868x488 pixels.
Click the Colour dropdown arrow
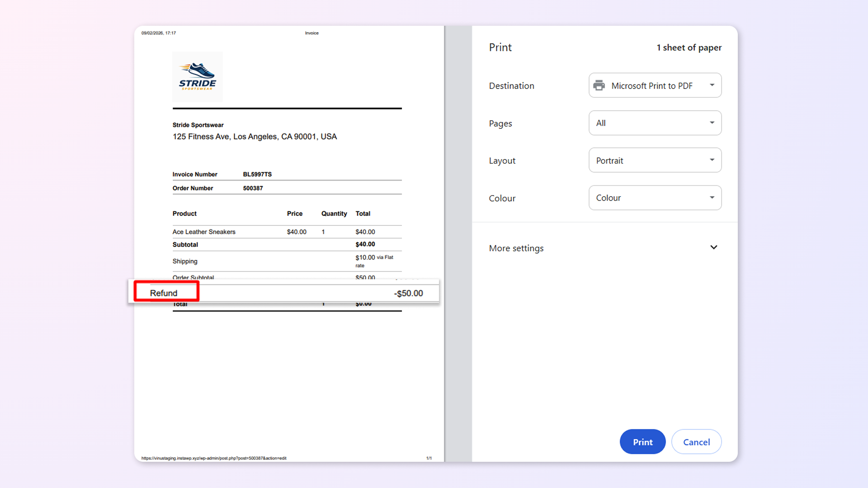coord(712,198)
